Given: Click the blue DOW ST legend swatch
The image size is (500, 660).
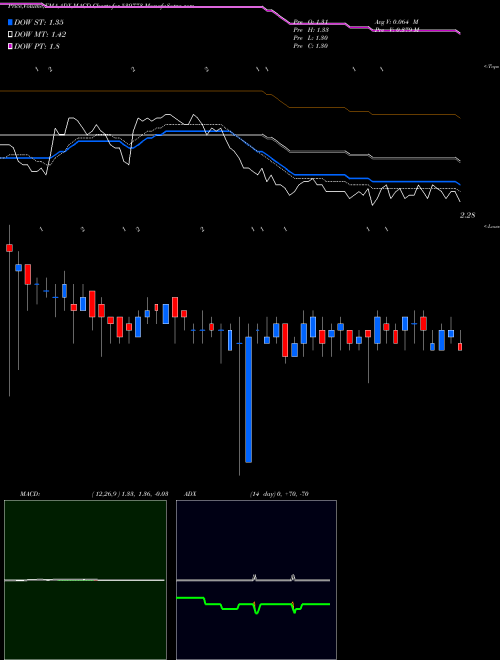Looking at the screenshot, I should click(x=10, y=22).
